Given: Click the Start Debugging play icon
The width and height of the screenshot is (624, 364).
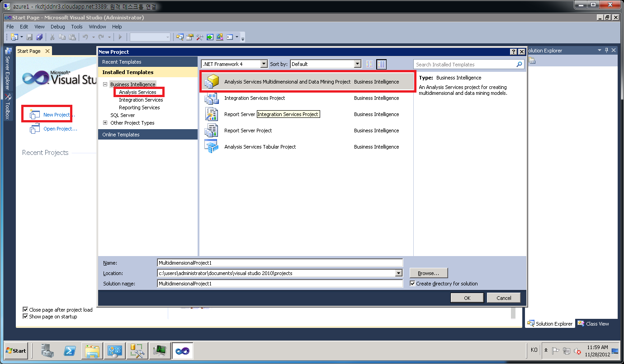Looking at the screenshot, I should [x=120, y=37].
